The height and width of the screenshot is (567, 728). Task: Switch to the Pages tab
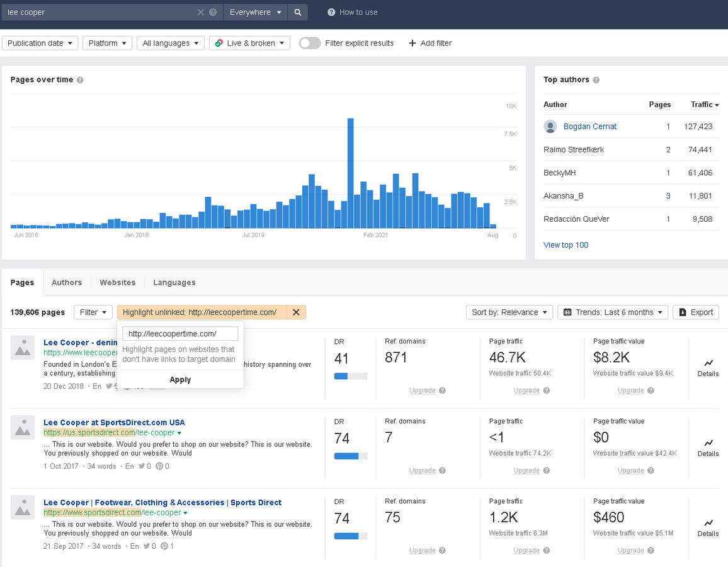tap(22, 282)
